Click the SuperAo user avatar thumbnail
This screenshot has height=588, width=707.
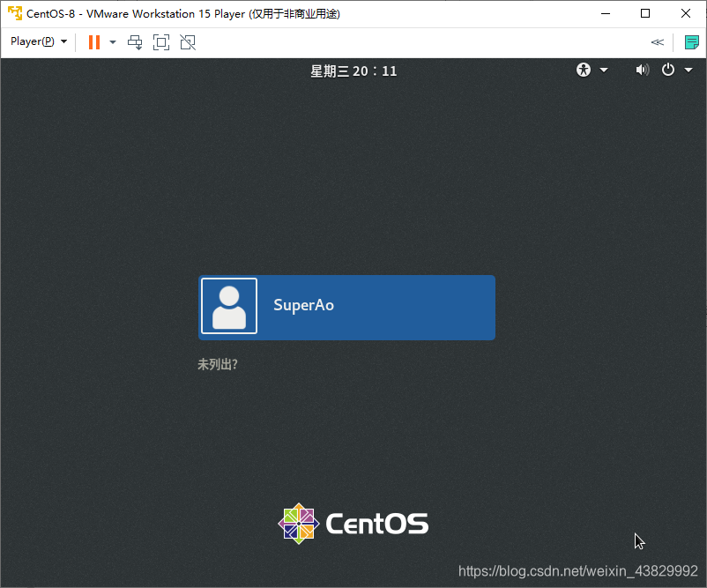[228, 307]
